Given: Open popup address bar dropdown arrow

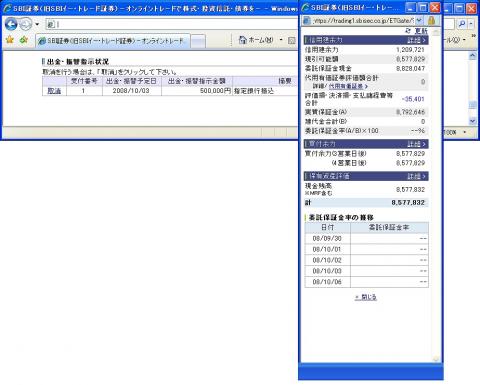Looking at the screenshot, I should click(x=419, y=21).
